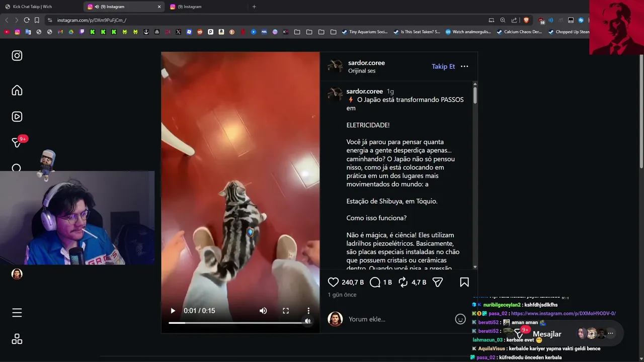Click the comment bubble icon on post

coord(375,283)
